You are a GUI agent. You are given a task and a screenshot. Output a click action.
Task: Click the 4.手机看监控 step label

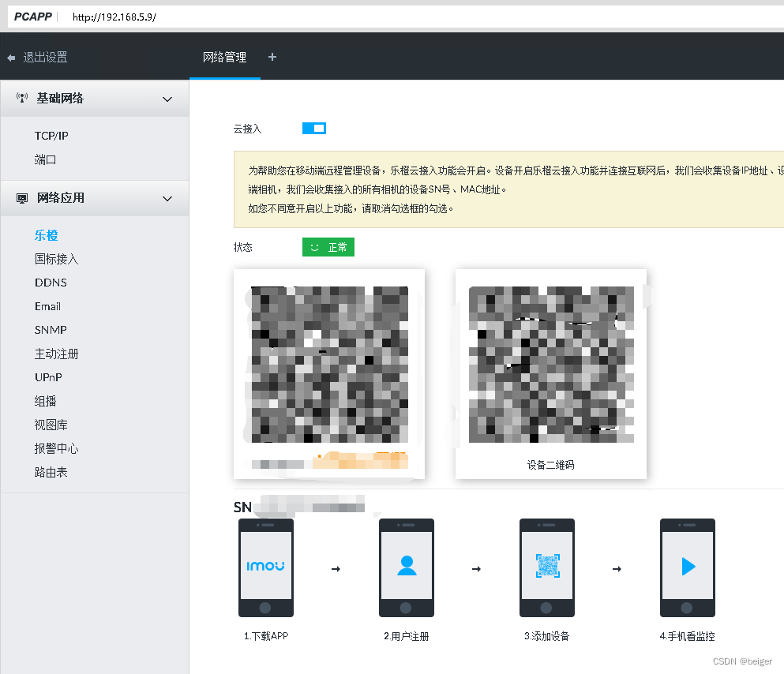coord(688,636)
